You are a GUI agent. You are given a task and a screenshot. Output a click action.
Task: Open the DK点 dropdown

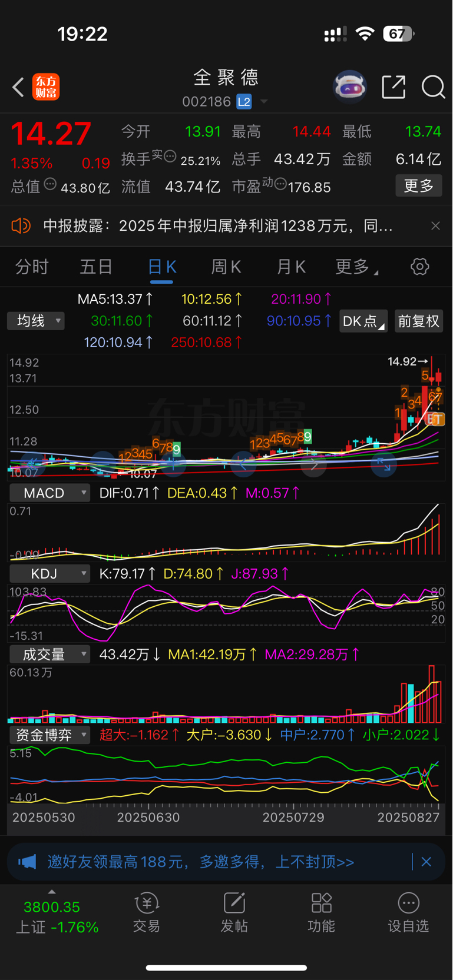click(363, 321)
